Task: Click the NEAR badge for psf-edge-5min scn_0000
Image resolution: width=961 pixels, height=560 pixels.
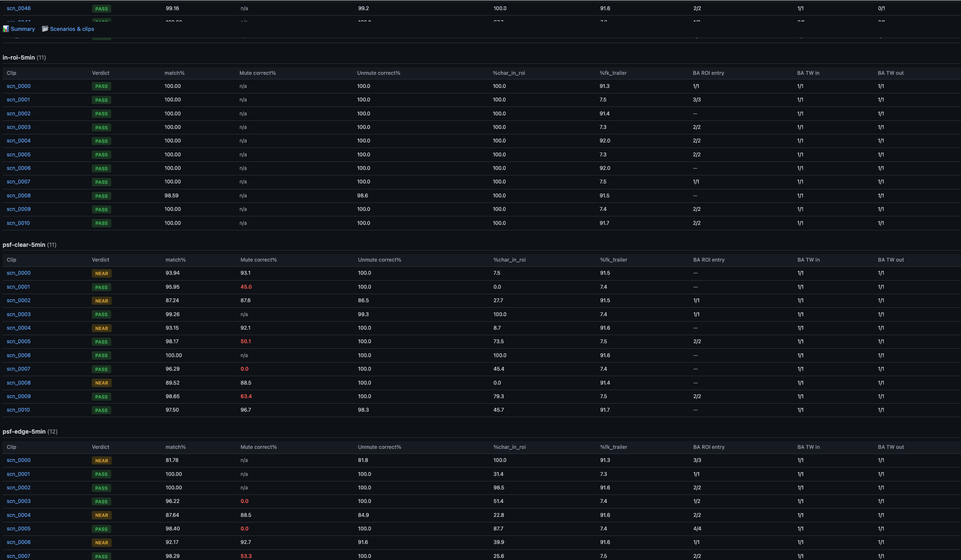Action: click(102, 461)
